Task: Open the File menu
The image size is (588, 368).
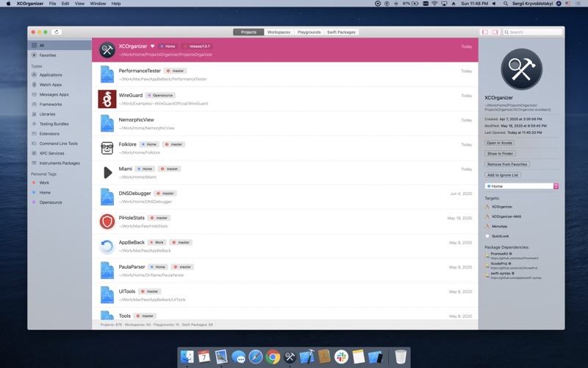Action: pyautogui.click(x=52, y=4)
